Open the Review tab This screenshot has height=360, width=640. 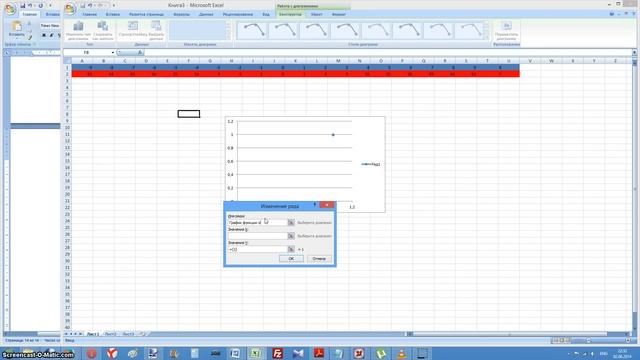tap(238, 14)
